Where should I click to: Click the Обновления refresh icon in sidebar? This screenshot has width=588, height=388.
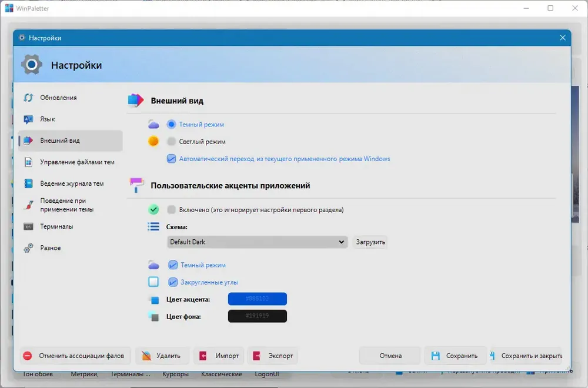(x=28, y=98)
